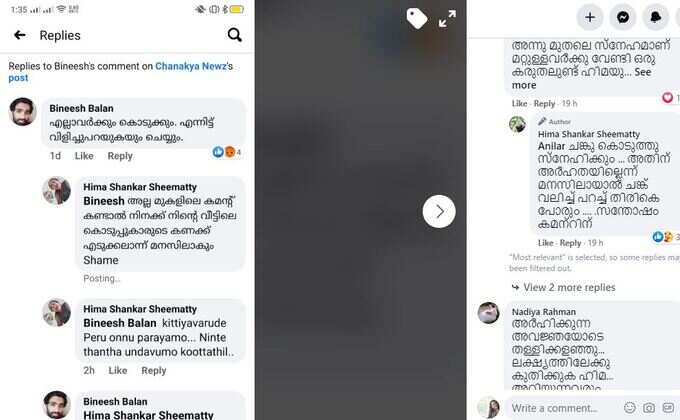Open the Chanakya Newz page link

coord(191,66)
